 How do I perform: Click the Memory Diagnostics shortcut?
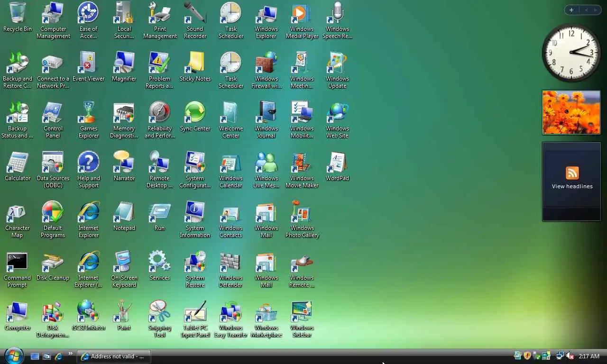[x=124, y=120]
